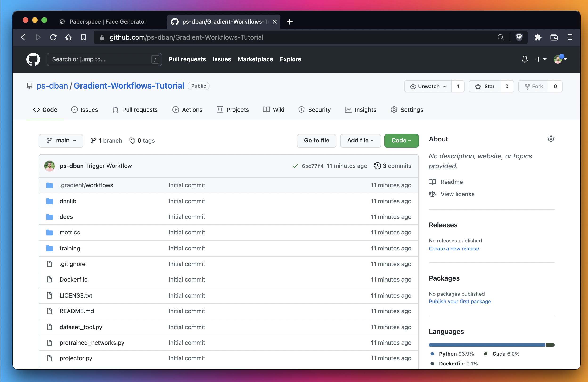Bookmark this page icon
This screenshot has height=382, width=588.
click(x=83, y=37)
